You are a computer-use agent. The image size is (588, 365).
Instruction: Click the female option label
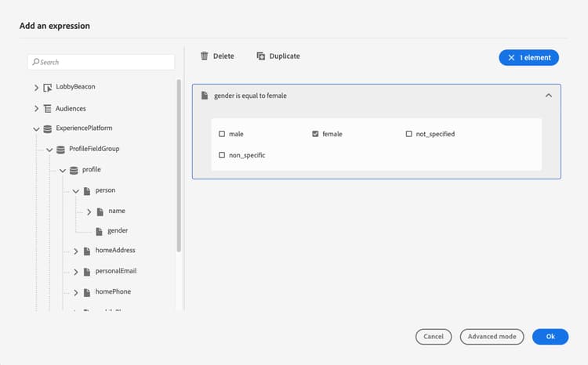click(332, 134)
